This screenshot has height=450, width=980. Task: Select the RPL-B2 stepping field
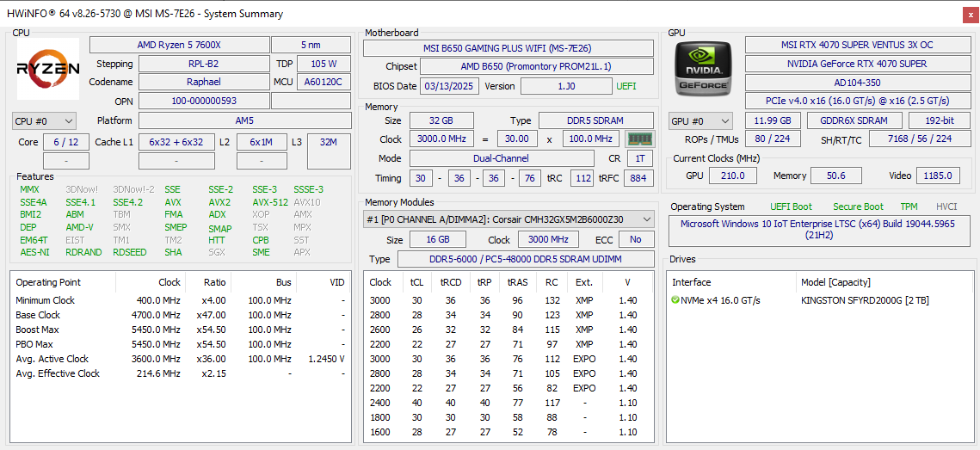pyautogui.click(x=204, y=64)
